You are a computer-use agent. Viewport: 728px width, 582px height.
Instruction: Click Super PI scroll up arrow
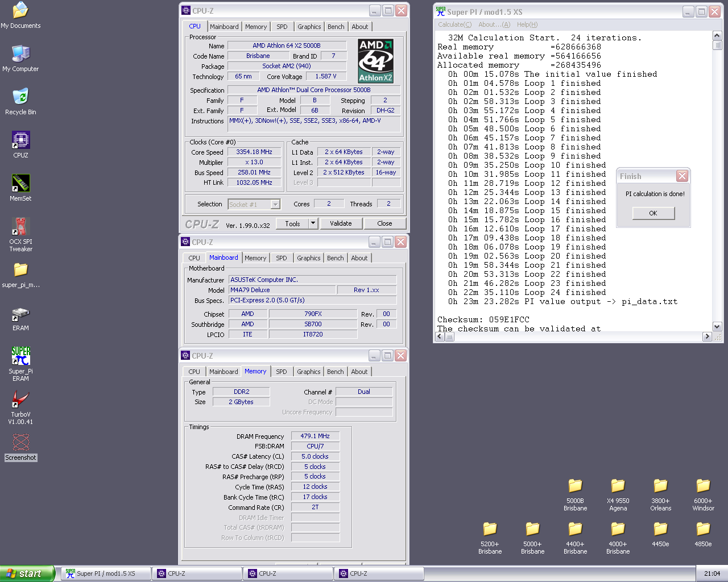(x=717, y=36)
